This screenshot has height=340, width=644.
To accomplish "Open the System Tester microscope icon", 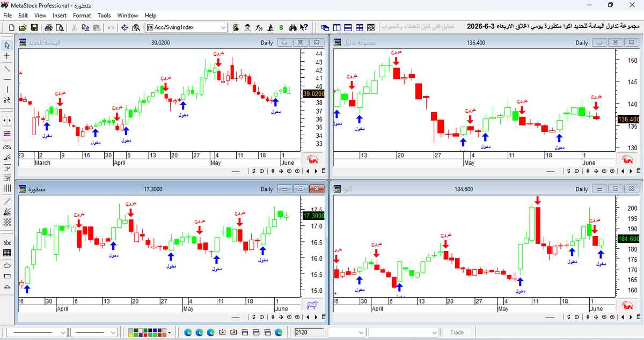I will [x=270, y=27].
